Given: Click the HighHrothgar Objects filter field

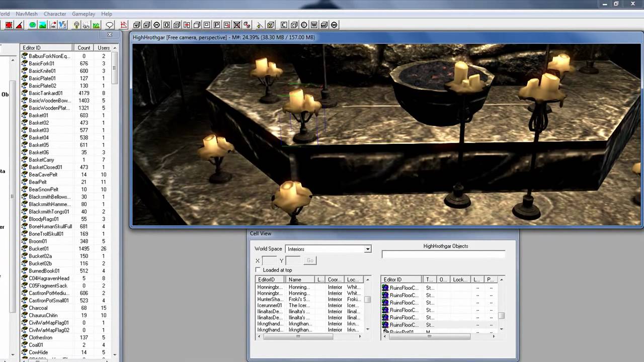Looking at the screenshot, I should coord(443,254).
